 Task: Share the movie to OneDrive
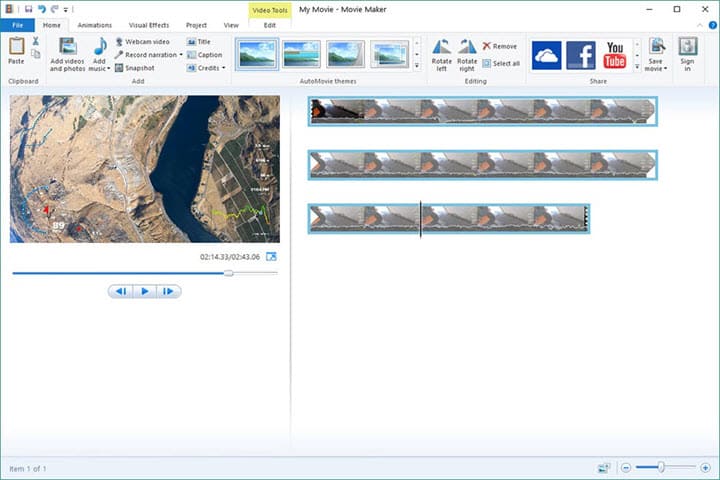(546, 54)
